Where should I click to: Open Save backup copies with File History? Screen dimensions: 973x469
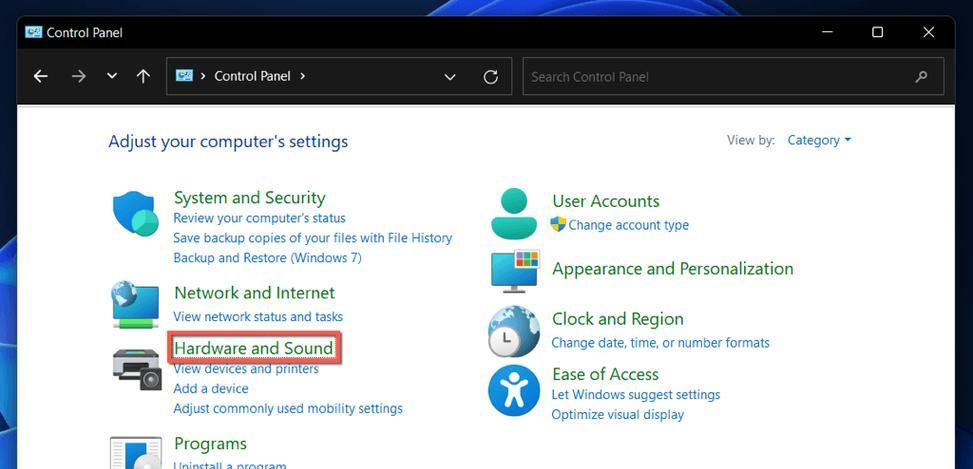click(x=313, y=238)
